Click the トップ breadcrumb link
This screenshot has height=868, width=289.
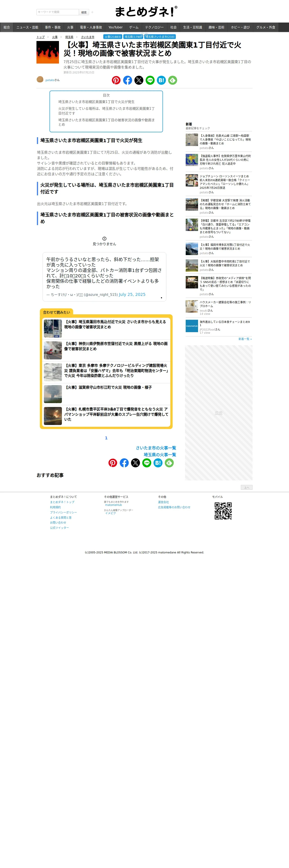click(x=40, y=37)
